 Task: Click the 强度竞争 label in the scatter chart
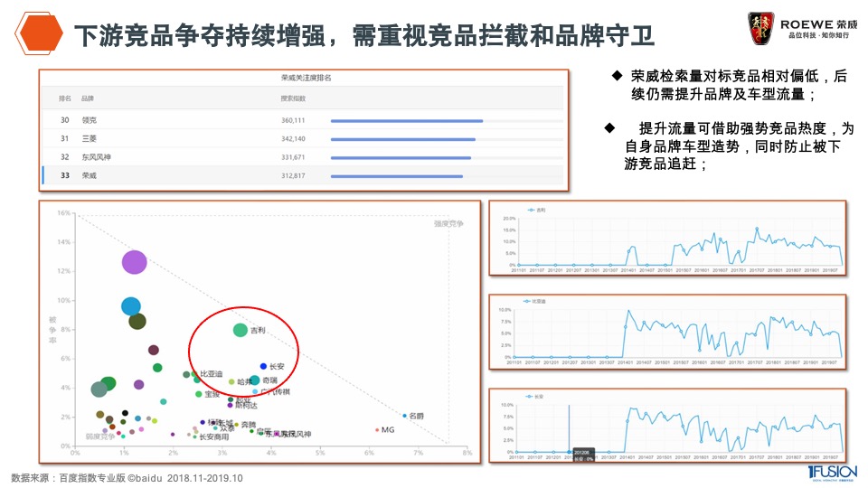pyautogui.click(x=448, y=223)
